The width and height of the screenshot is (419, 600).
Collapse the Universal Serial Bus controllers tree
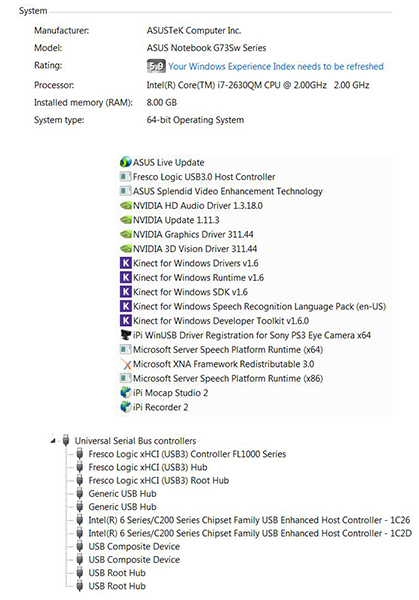click(53, 441)
